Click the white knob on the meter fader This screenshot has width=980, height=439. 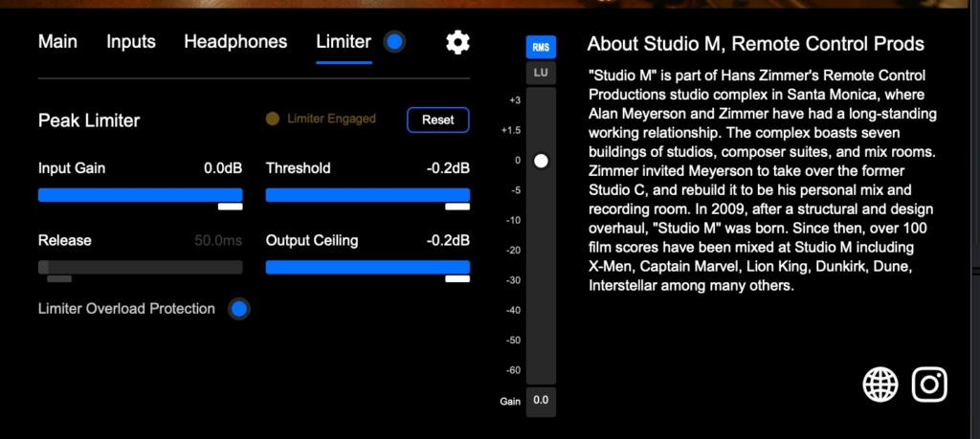pos(541,161)
